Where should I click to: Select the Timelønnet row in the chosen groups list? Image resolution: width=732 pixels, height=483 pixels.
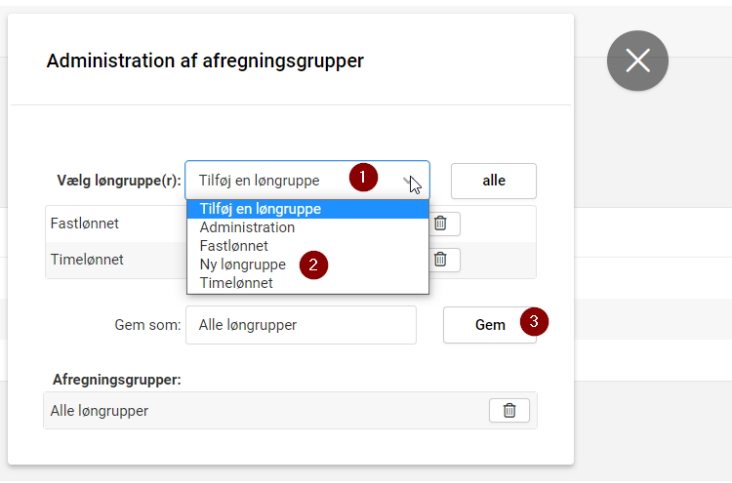pyautogui.click(x=110, y=260)
